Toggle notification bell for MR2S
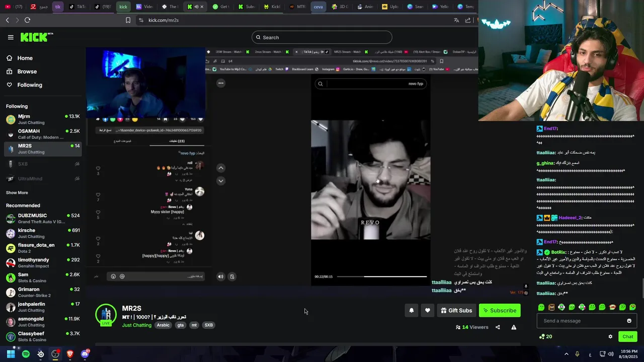 (411, 310)
